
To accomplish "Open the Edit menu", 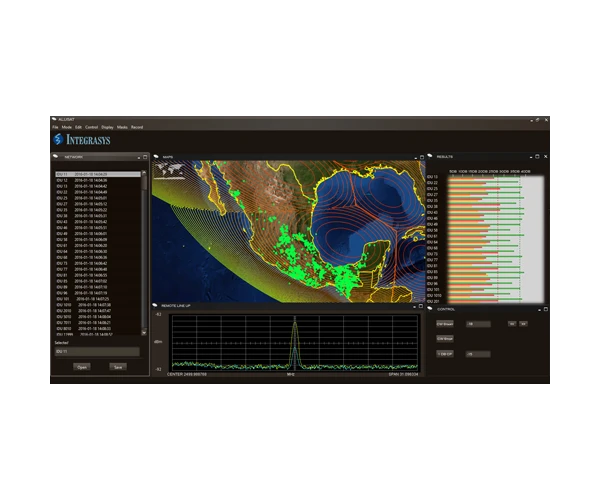I will pos(78,127).
